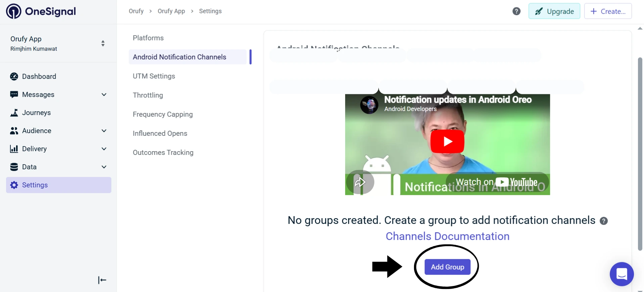Expand the Audience chevron

104,131
